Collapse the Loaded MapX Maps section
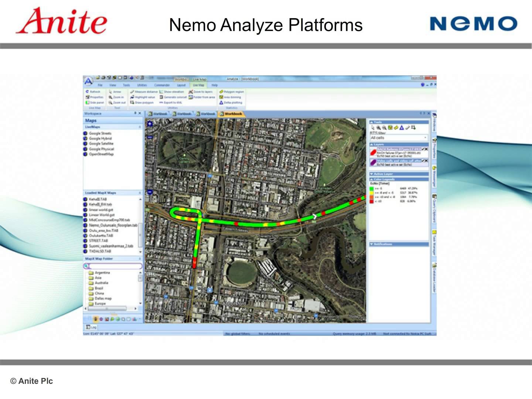 click(x=140, y=193)
